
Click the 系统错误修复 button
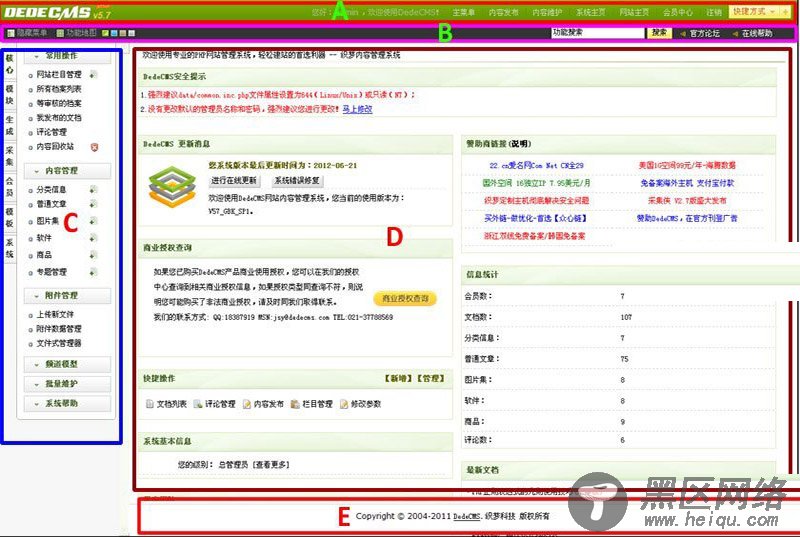pos(297,181)
